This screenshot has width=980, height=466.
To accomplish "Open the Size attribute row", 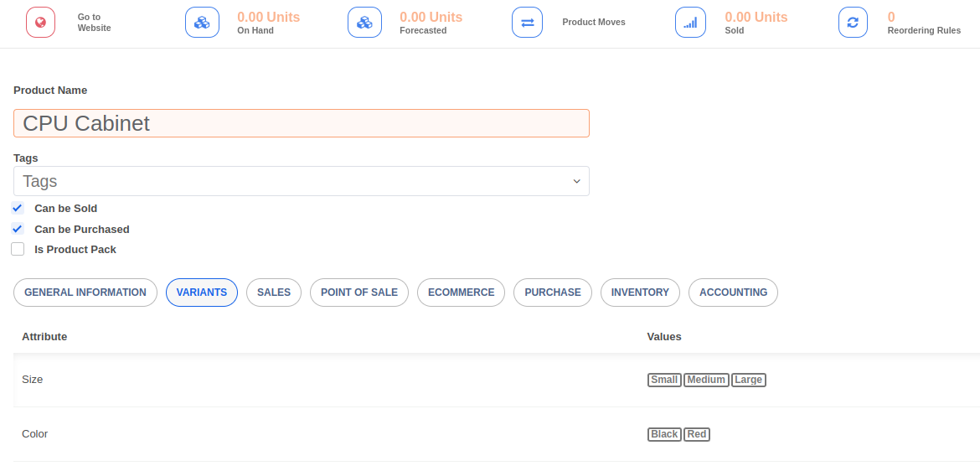I will (x=33, y=380).
